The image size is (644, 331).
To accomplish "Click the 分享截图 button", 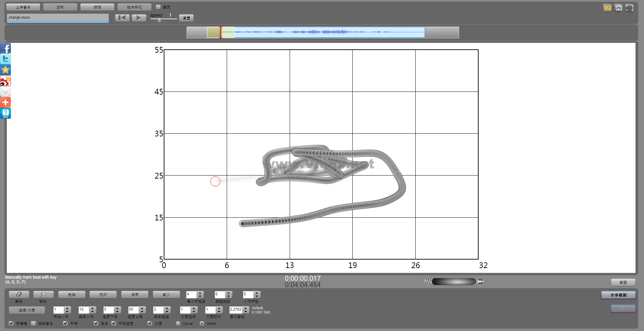I will coord(618,295).
